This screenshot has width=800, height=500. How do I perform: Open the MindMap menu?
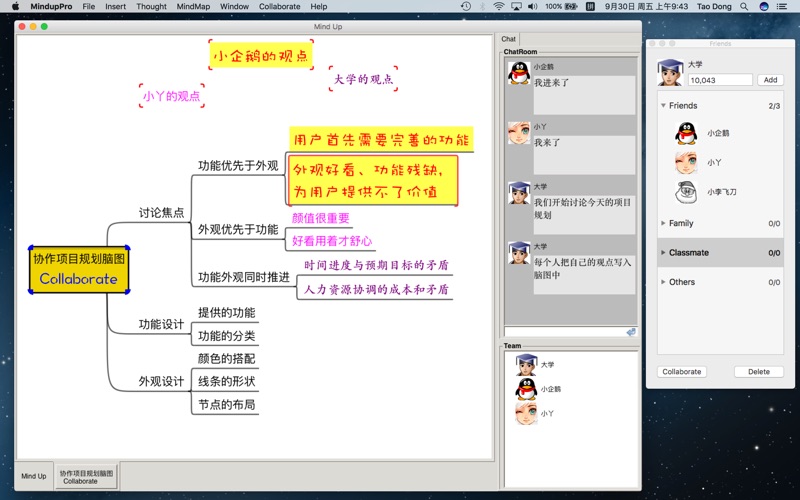pyautogui.click(x=193, y=7)
